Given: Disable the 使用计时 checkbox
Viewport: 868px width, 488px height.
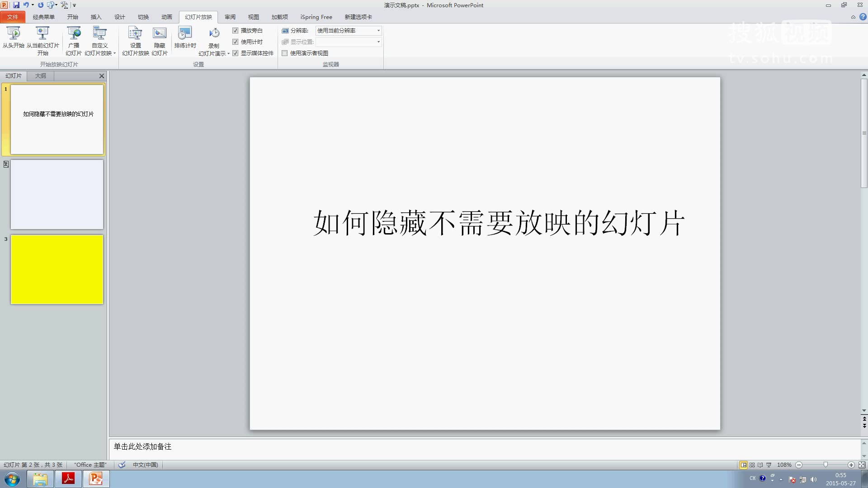Looking at the screenshot, I should (236, 42).
